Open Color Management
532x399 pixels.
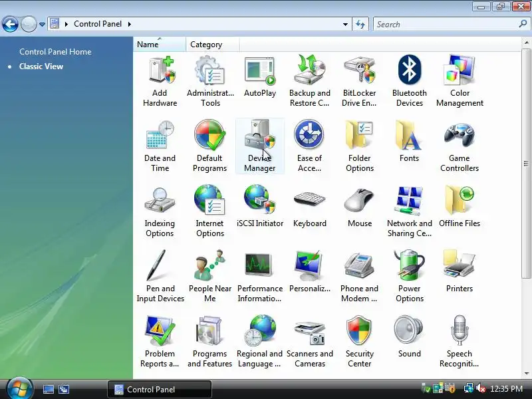460,81
